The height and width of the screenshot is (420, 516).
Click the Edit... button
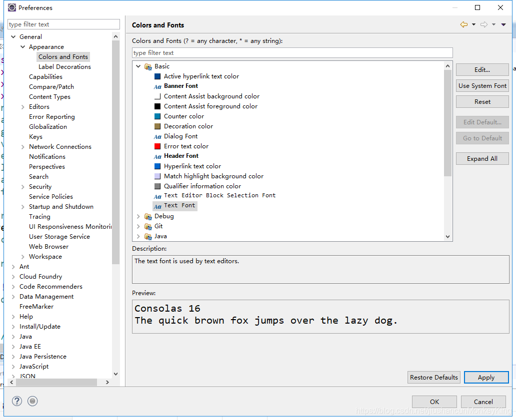(x=482, y=70)
